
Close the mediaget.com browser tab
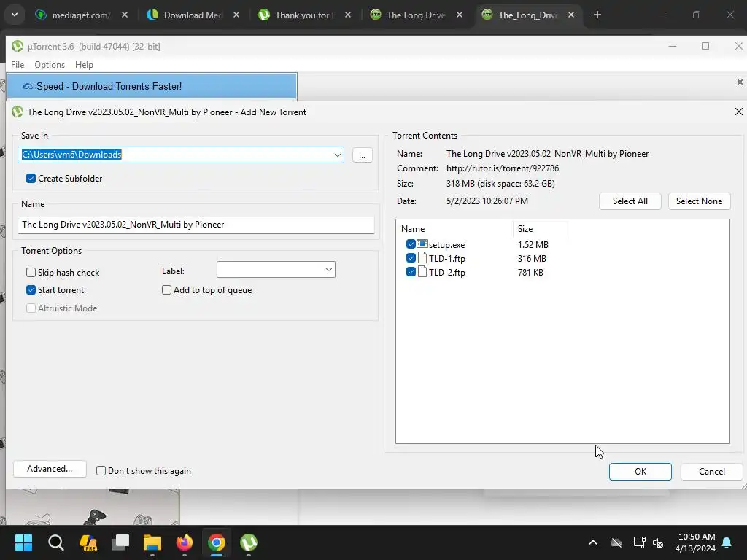pyautogui.click(x=124, y=15)
